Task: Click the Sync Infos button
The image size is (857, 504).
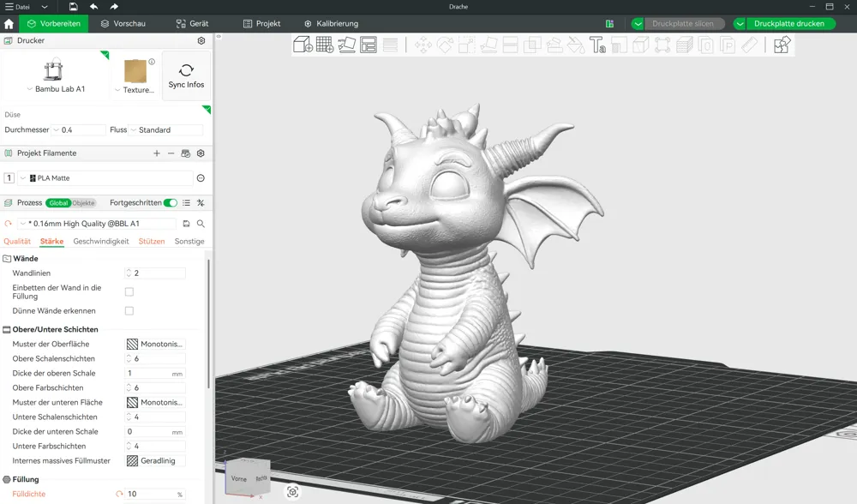Action: coord(186,75)
